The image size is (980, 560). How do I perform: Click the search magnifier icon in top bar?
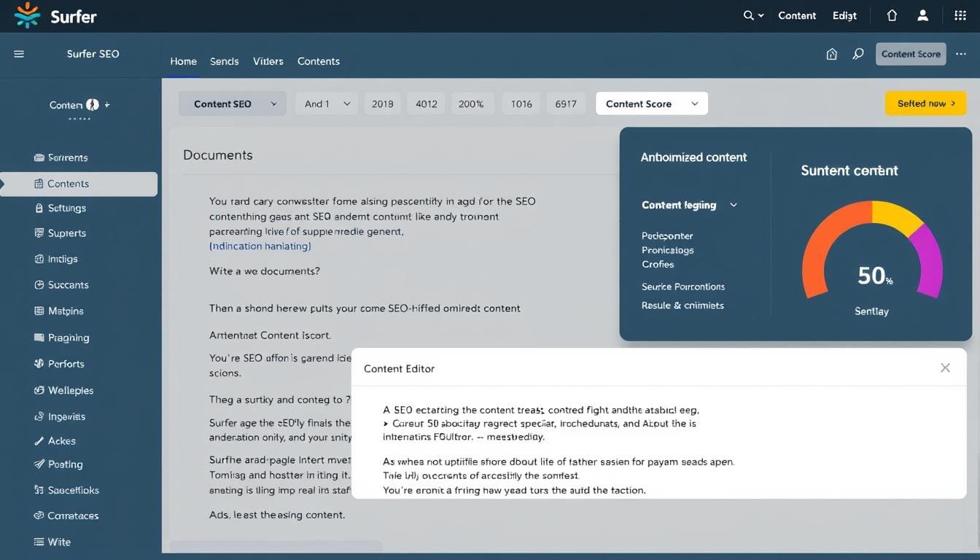tap(748, 15)
